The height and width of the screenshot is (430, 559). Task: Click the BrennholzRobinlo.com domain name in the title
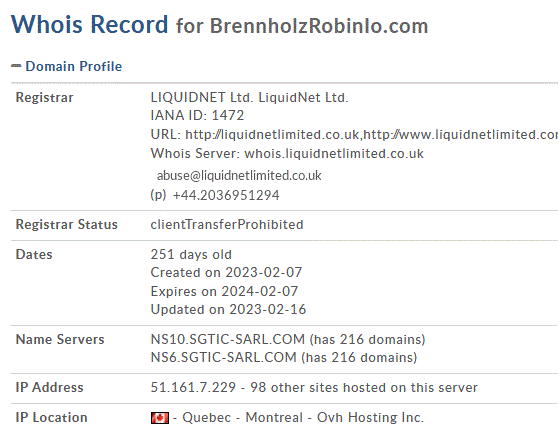pyautogui.click(x=319, y=26)
